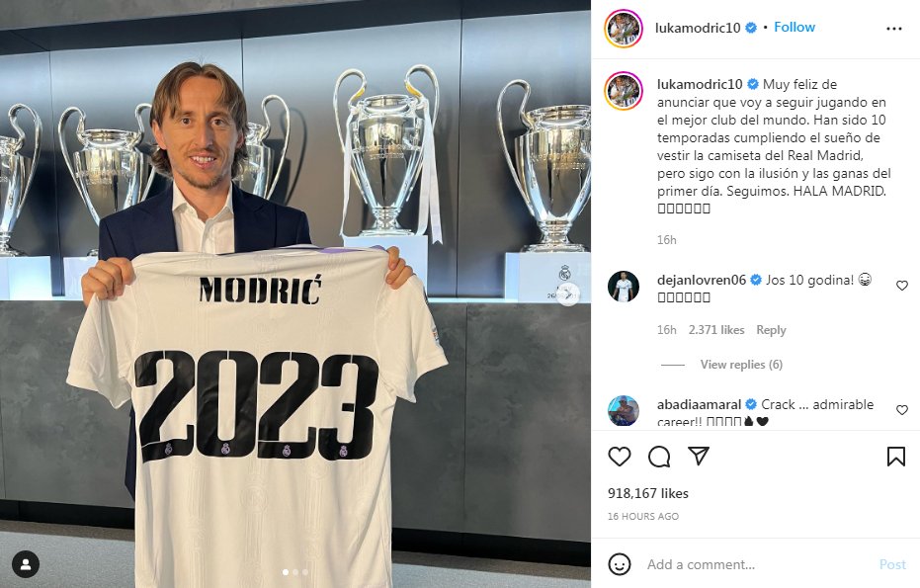Go to next photo arrow
920x588 pixels.
(568, 294)
